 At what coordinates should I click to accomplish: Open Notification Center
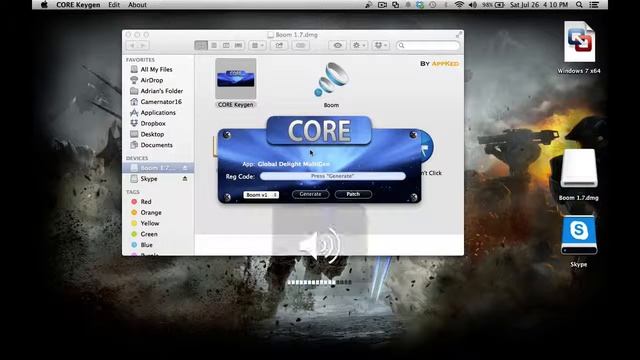click(594, 5)
